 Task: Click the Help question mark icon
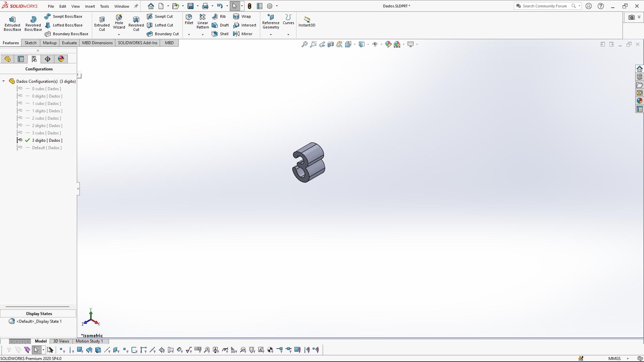click(x=601, y=6)
